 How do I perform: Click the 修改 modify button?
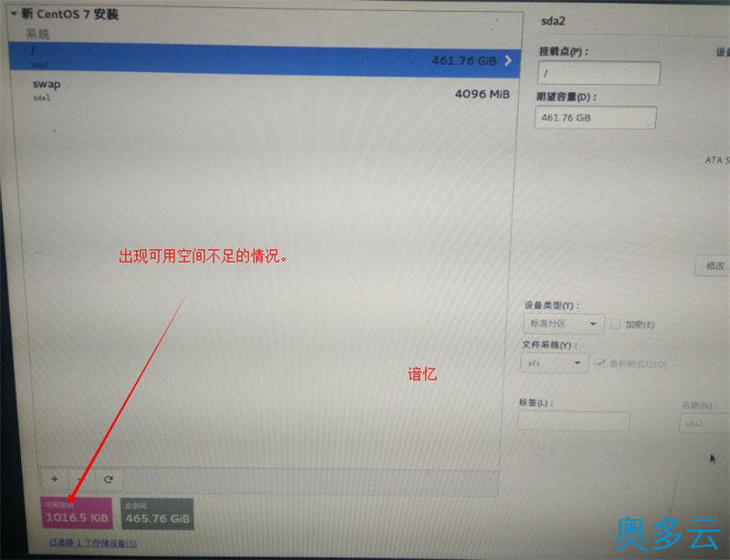[713, 265]
